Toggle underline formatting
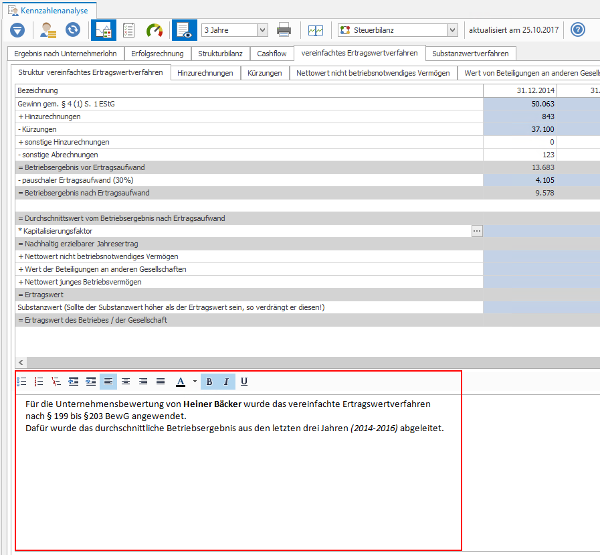This screenshot has height=555, width=600. (244, 382)
